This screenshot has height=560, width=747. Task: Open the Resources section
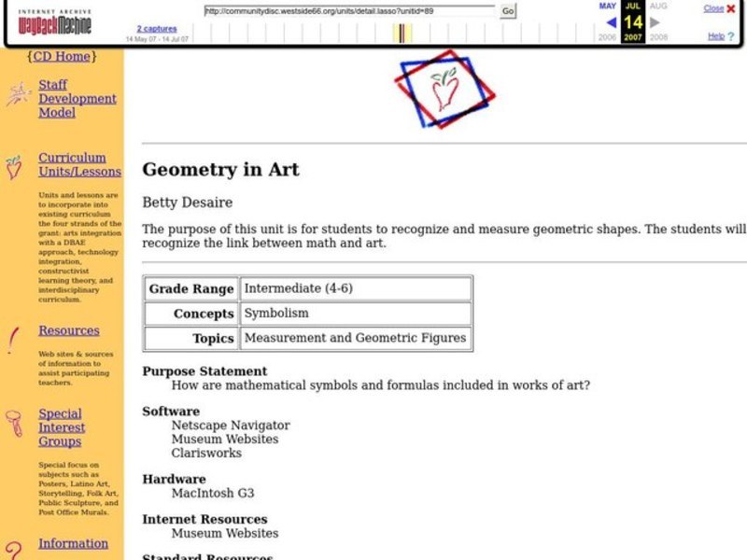69,329
